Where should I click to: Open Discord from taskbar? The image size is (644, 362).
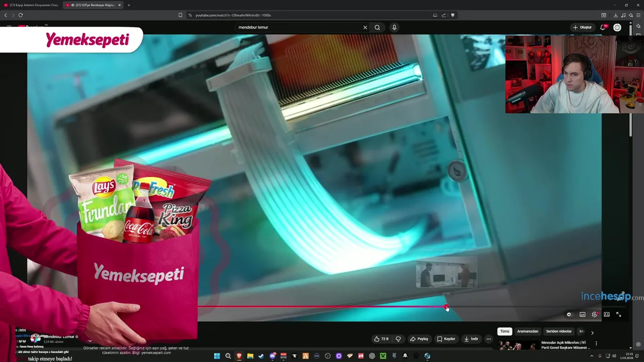point(272,356)
